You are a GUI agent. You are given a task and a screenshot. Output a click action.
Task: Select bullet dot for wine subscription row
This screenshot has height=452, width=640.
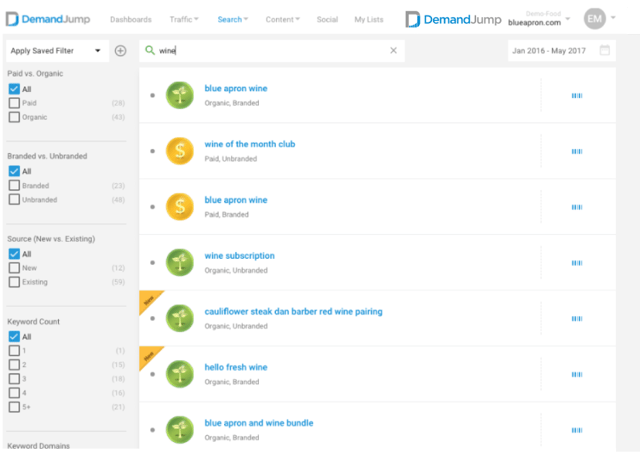pos(153,263)
